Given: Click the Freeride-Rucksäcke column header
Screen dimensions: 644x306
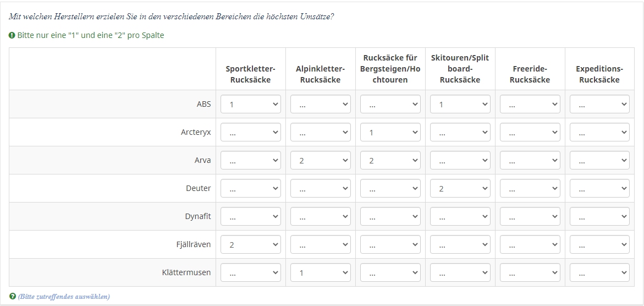Looking at the screenshot, I should click(530, 74).
